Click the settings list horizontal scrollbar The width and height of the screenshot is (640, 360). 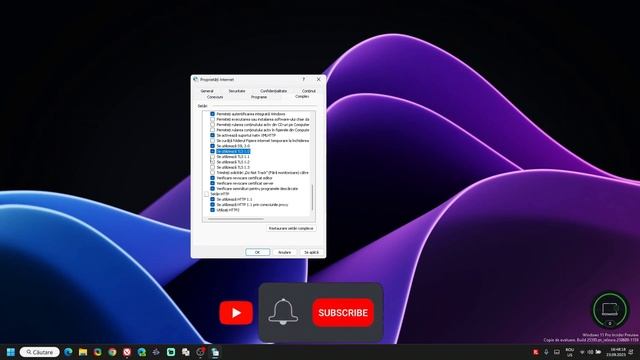[235, 219]
